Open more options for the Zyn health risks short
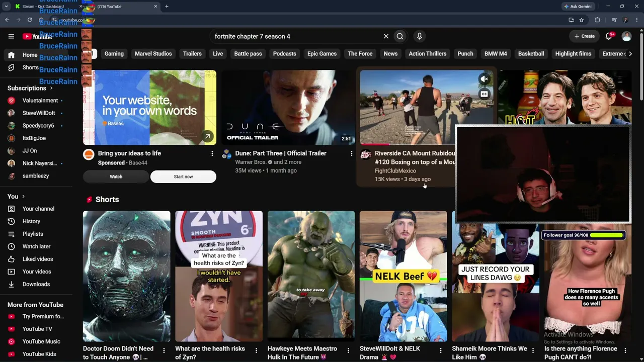644x362 pixels. (256, 350)
